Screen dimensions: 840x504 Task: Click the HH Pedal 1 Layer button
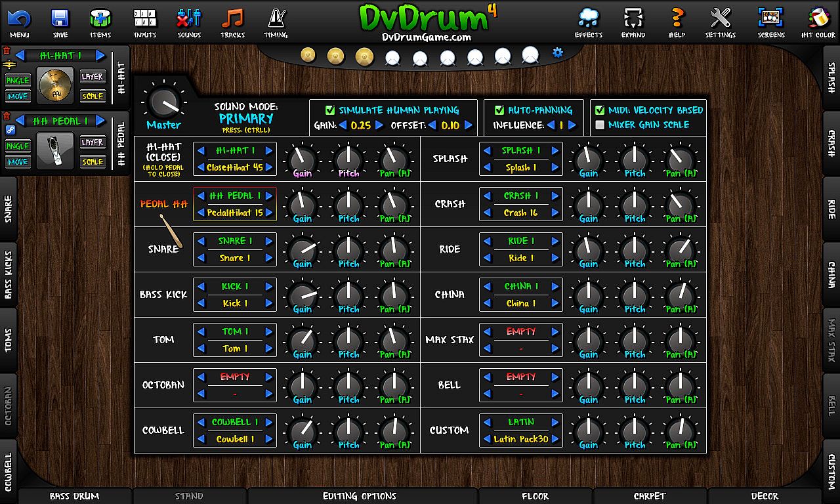(x=93, y=142)
